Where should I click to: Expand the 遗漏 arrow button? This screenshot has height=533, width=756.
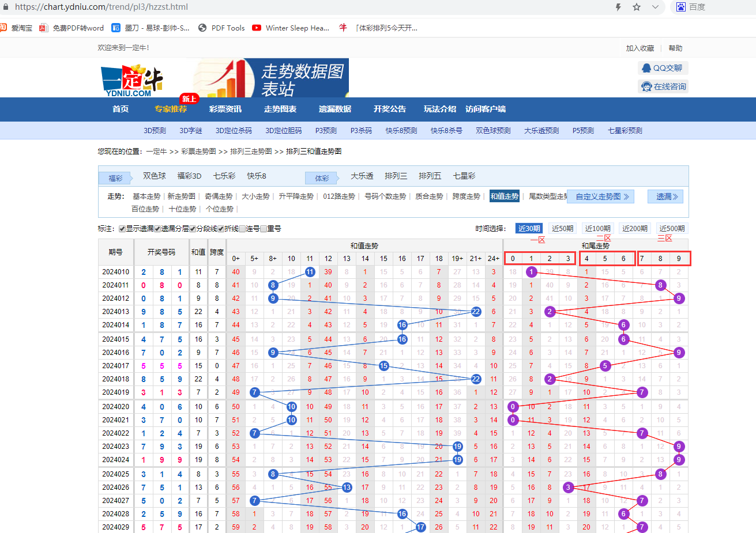coord(665,196)
